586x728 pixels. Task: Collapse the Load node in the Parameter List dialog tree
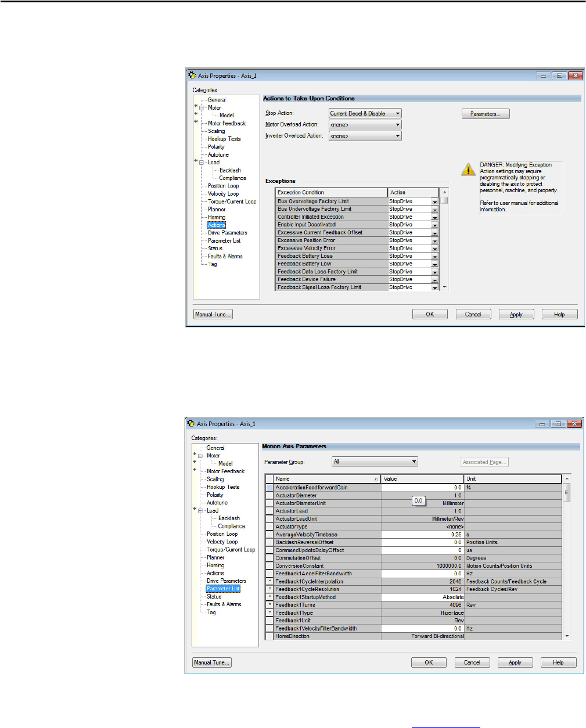200,511
